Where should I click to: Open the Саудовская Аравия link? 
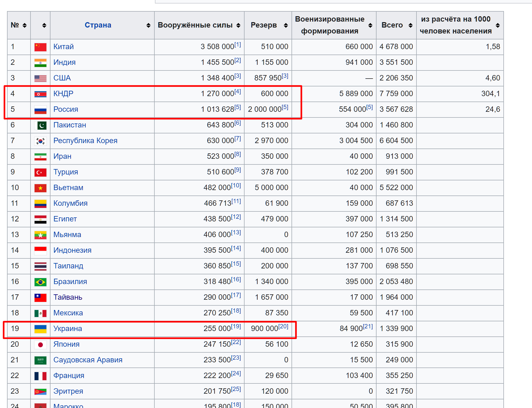click(88, 360)
